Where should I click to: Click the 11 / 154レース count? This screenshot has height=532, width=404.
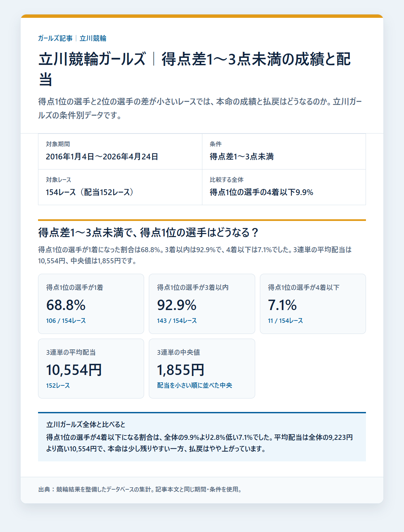click(x=285, y=321)
